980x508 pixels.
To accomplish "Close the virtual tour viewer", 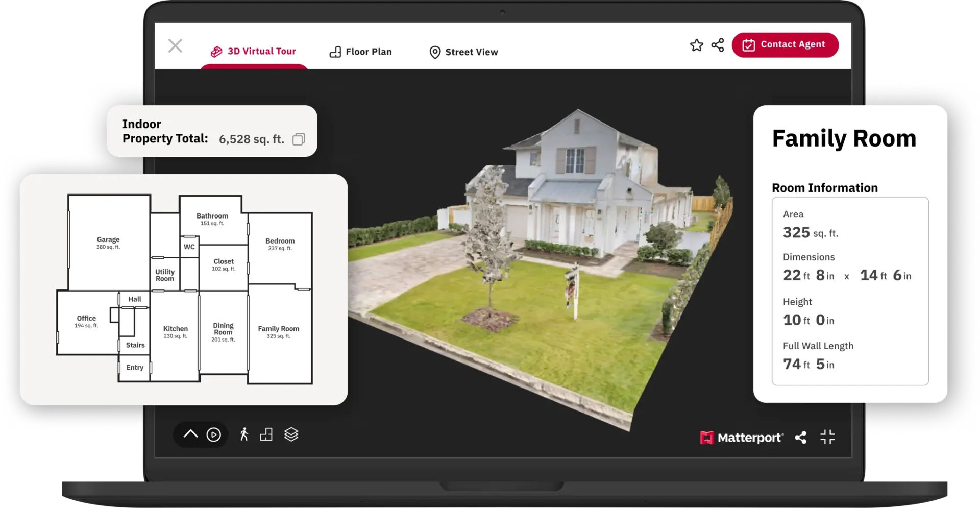I will click(175, 46).
